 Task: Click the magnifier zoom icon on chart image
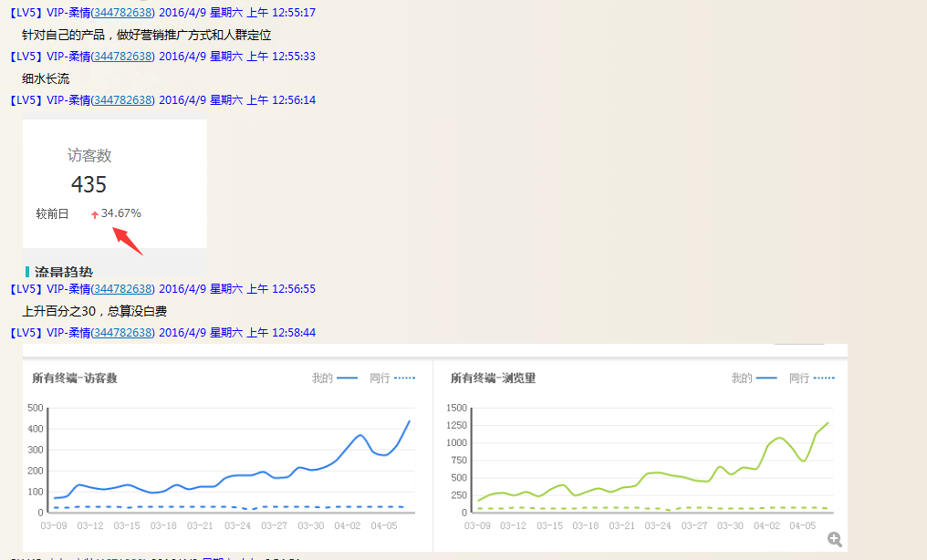(834, 539)
